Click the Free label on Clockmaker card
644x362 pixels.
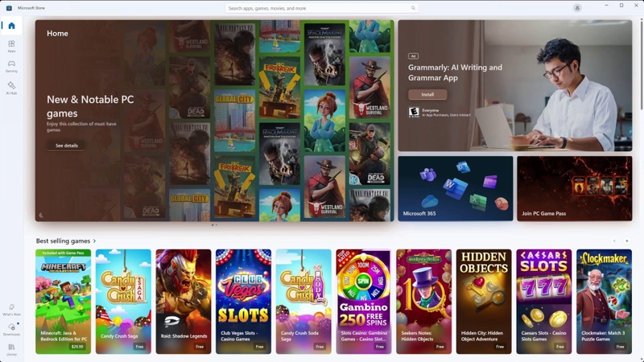(620, 347)
